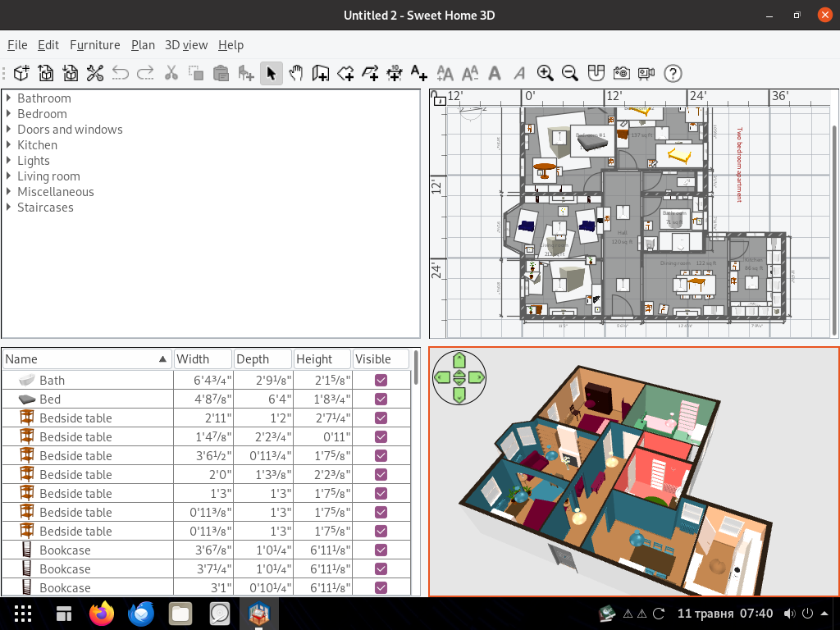Open the Edit menu

coord(48,45)
